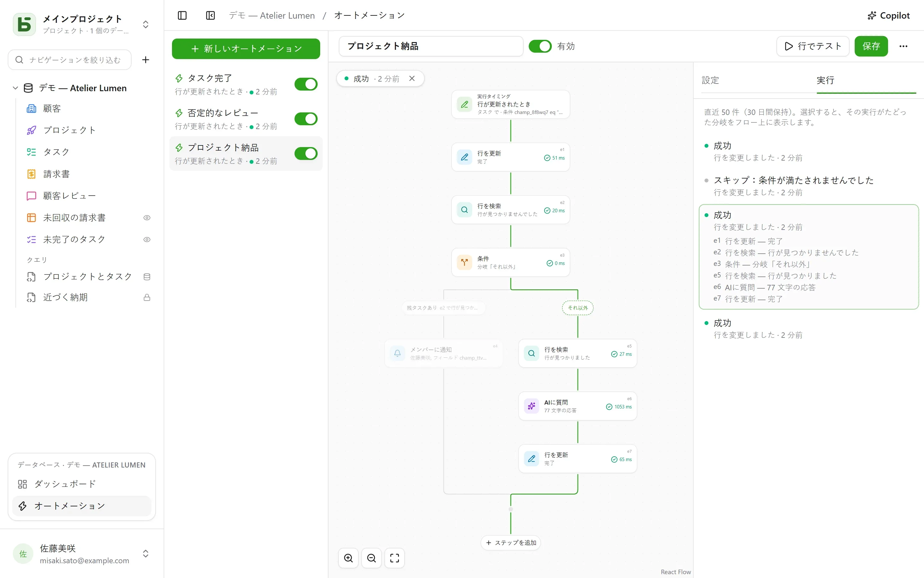Open オートメーション in the database menu
Image resolution: width=924 pixels, height=578 pixels.
tap(82, 506)
